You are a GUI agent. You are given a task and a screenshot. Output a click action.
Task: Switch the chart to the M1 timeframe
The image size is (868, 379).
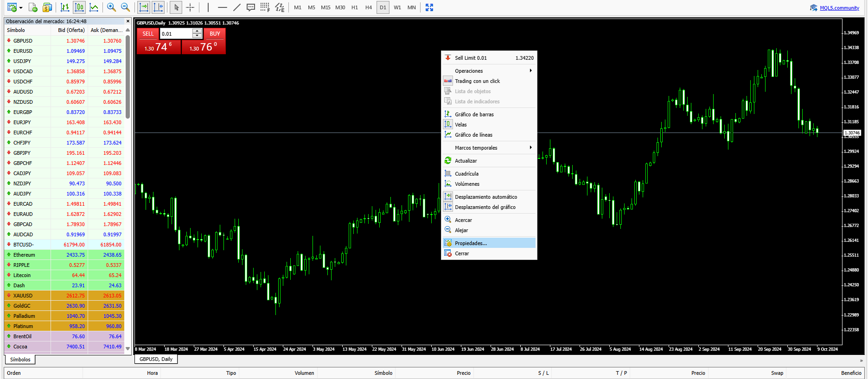[298, 7]
